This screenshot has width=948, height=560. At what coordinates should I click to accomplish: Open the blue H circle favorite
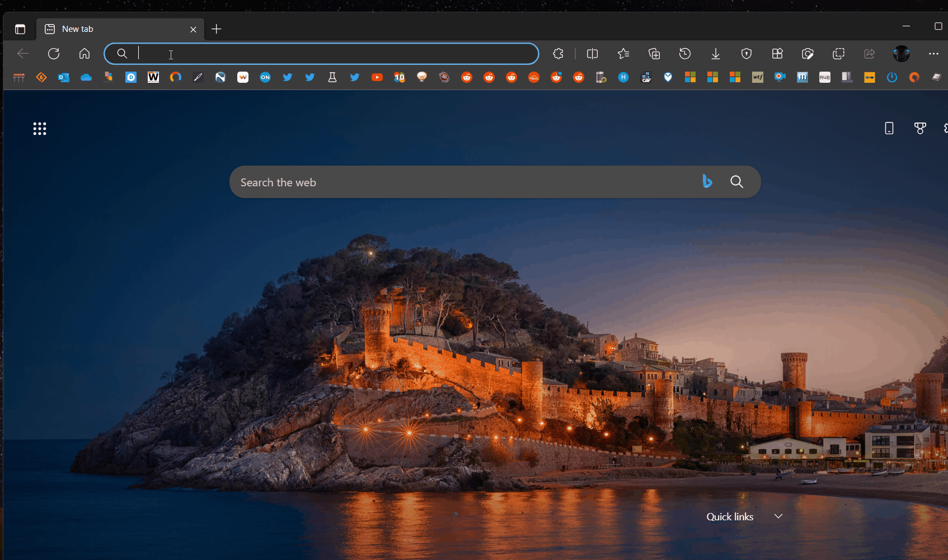(x=623, y=77)
